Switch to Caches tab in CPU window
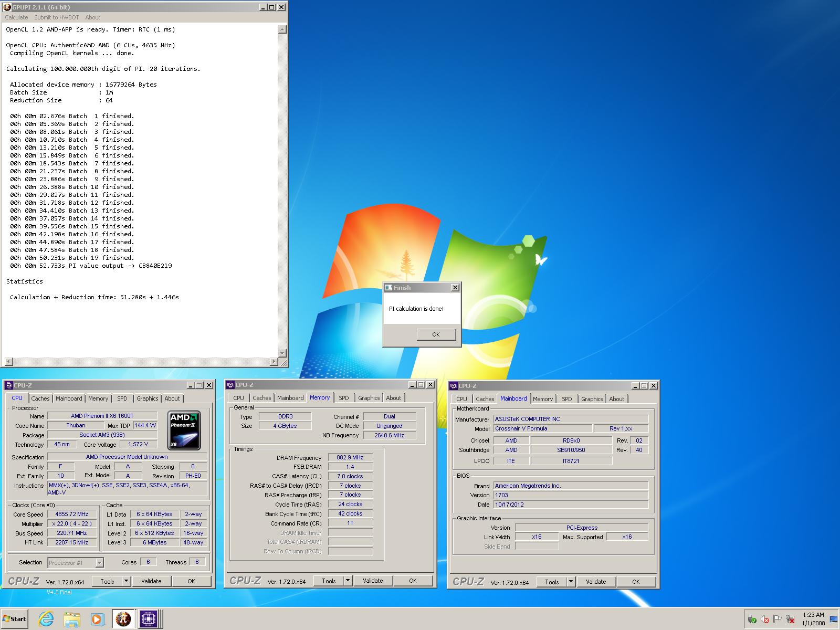The height and width of the screenshot is (630, 840). pyautogui.click(x=40, y=398)
